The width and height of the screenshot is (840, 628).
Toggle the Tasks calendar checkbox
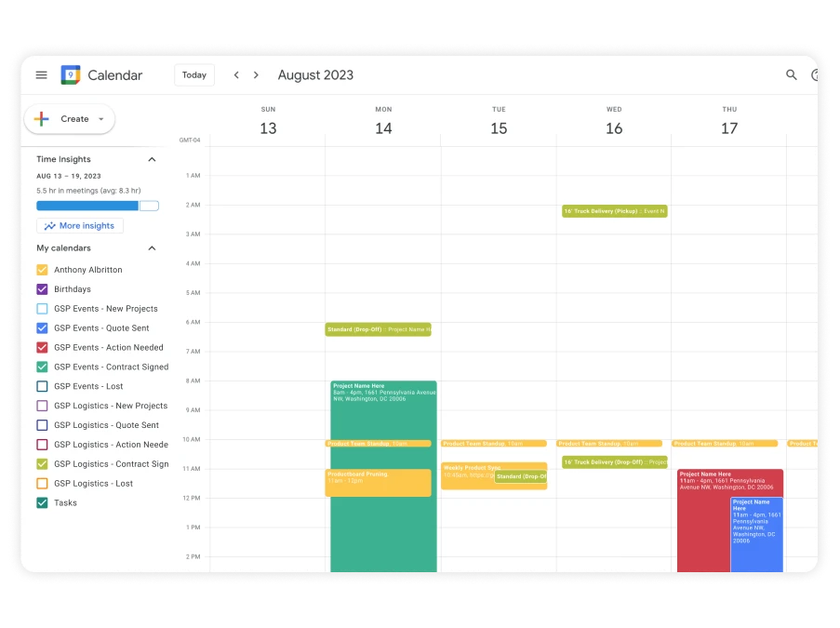pos(42,503)
